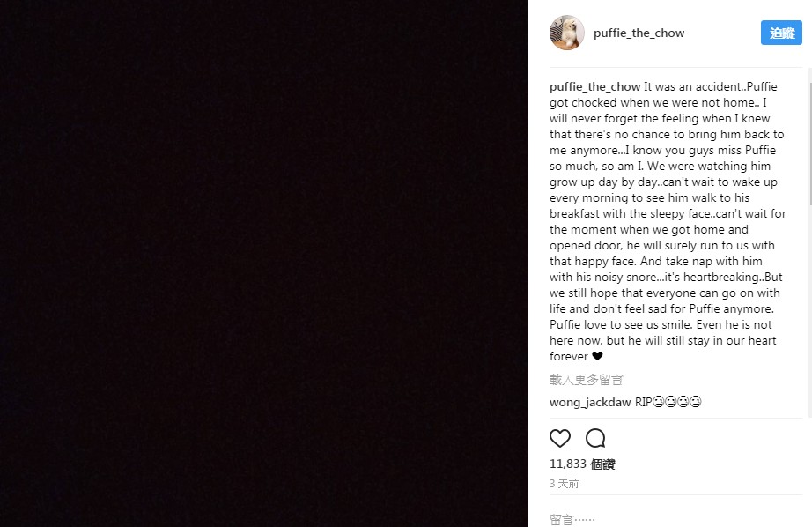812x527 pixels.
Task: Click the word "forever" ending the caption
Action: tap(569, 357)
